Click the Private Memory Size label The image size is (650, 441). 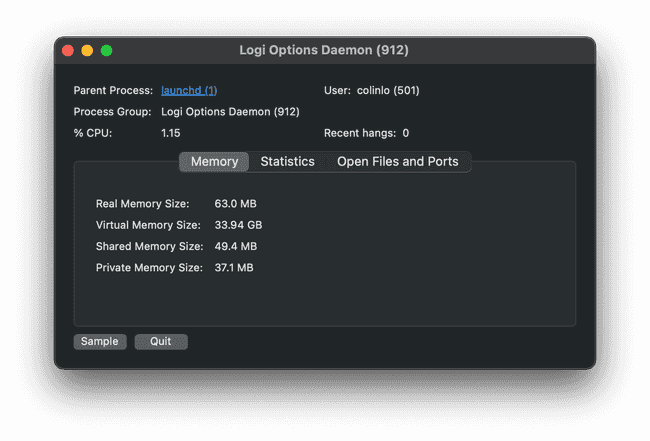click(x=149, y=268)
